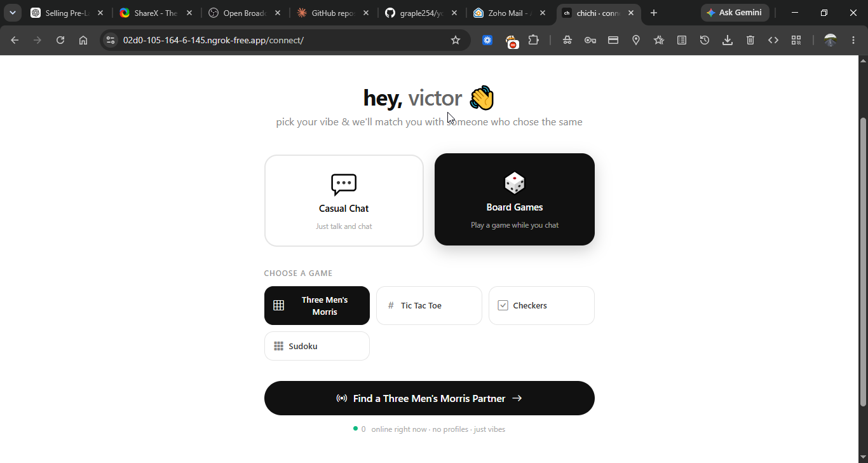
Task: Open the history clock icon in toolbar
Action: click(705, 40)
